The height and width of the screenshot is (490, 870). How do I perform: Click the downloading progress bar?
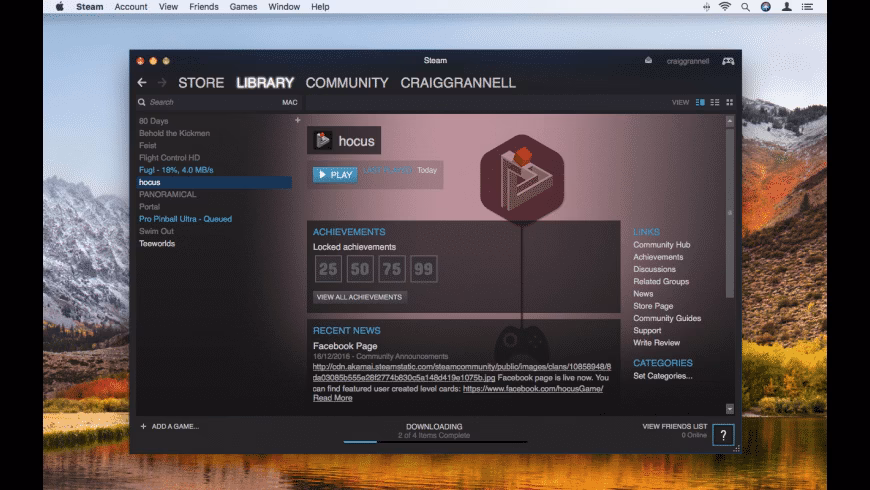pos(435,442)
